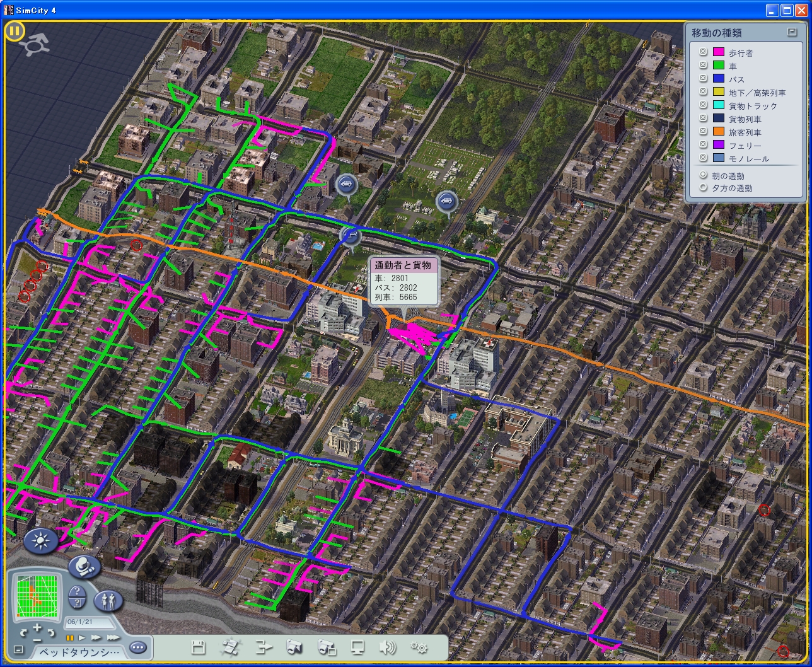Click the バス: 2802 tooltip line
The image size is (812, 667).
pos(396,287)
